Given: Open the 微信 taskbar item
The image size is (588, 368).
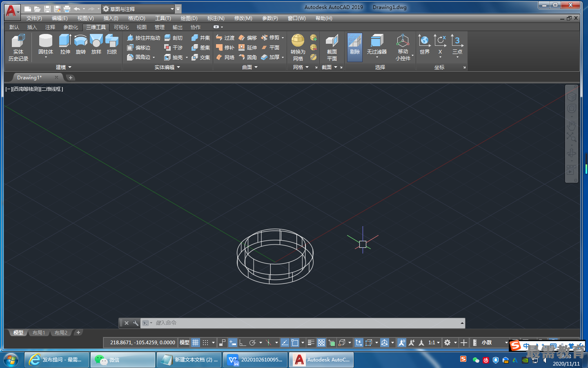Looking at the screenshot, I should 122,360.
